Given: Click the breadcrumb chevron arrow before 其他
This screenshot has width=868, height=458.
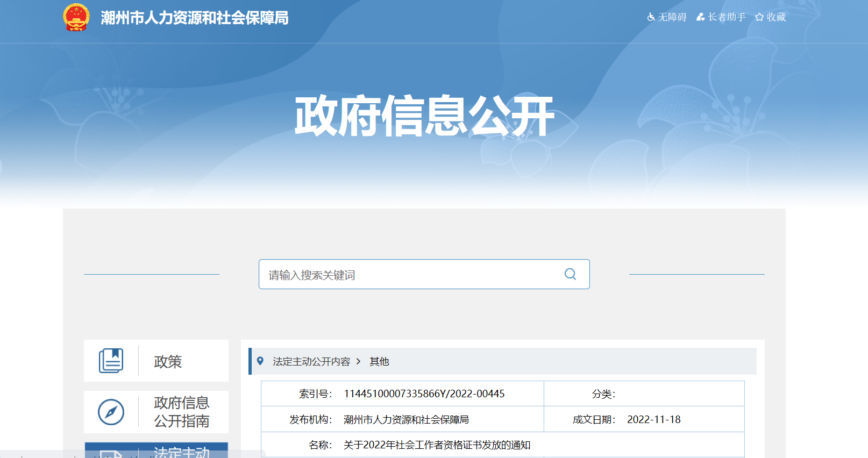Looking at the screenshot, I should point(359,361).
